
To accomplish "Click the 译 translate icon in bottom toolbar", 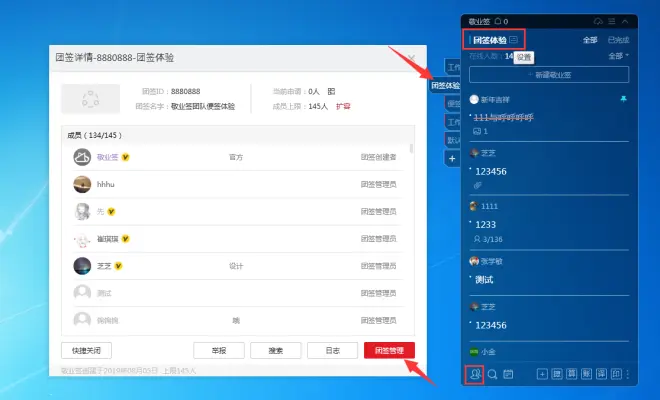I will coord(601,374).
